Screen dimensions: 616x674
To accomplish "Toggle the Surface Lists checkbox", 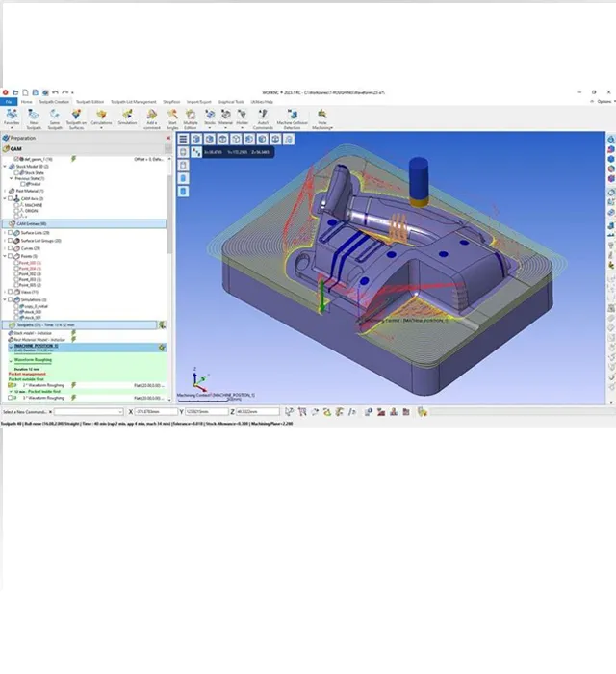I will [11, 233].
